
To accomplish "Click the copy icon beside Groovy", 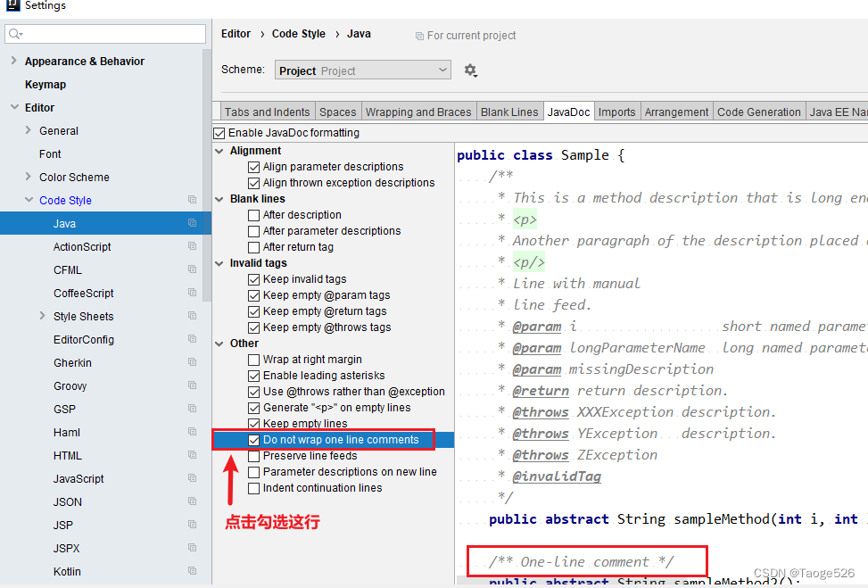I will click(x=192, y=385).
